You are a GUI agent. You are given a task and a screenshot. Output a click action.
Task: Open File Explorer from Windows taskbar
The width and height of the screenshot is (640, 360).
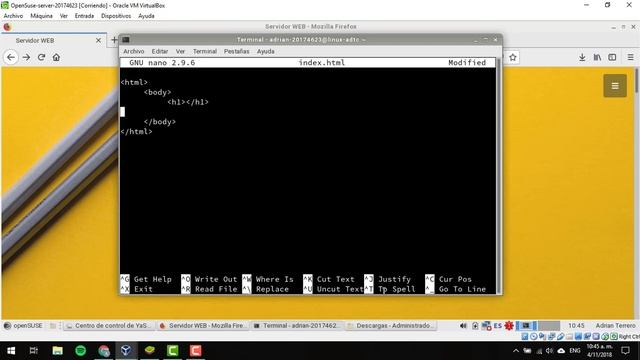[58, 351]
